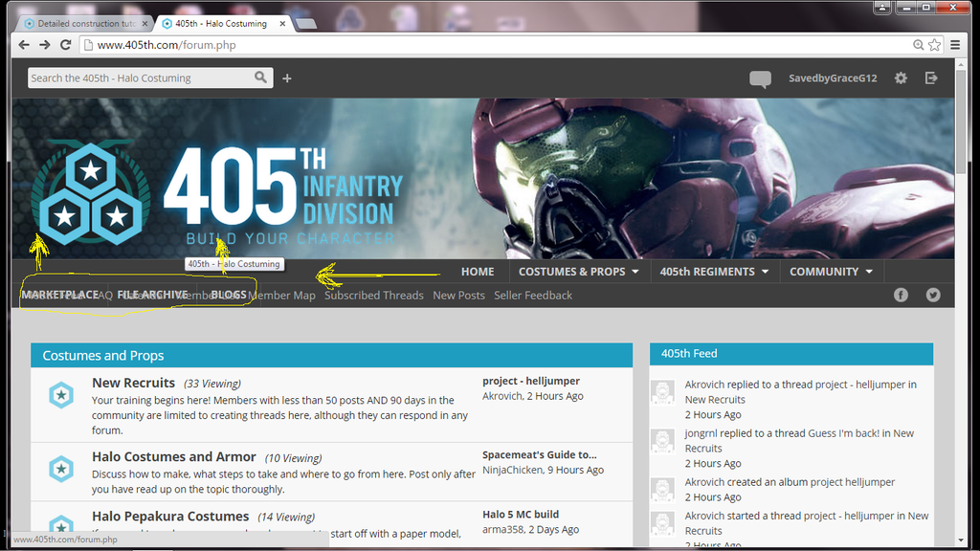Open latest post 'project - helljumper' in New Recruits
This screenshot has height=551, width=980.
[x=530, y=381]
